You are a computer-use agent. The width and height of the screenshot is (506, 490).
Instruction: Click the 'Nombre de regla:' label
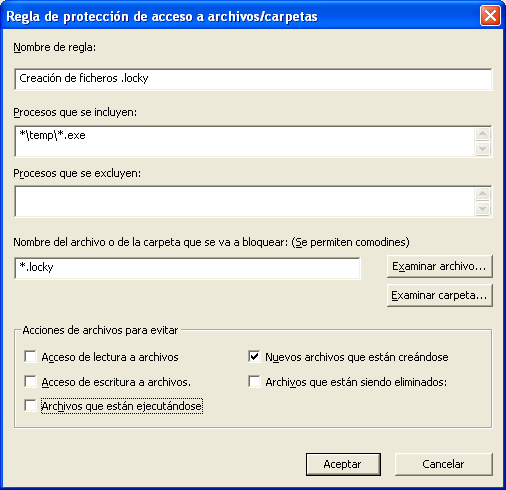tap(55, 47)
